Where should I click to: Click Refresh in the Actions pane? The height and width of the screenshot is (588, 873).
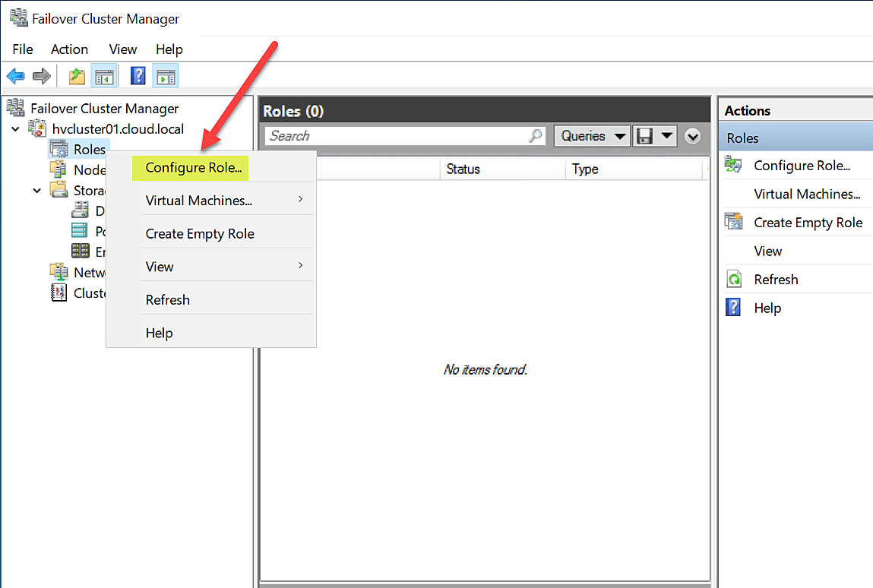[776, 280]
